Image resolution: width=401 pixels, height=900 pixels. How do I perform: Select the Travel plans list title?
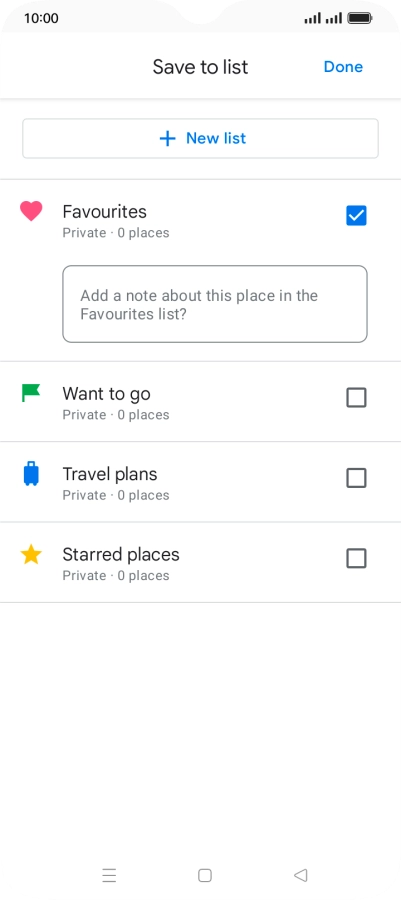coord(110,474)
